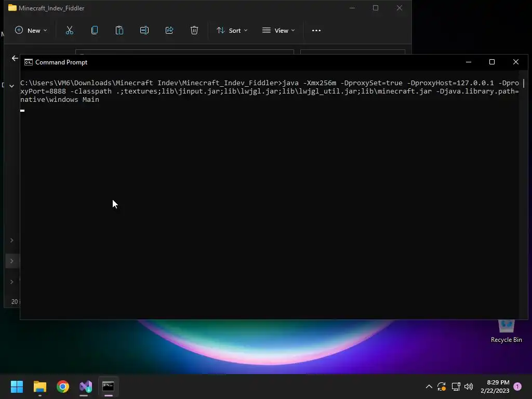Click the Command Prompt title bar icon
532x399 pixels.
click(29, 62)
